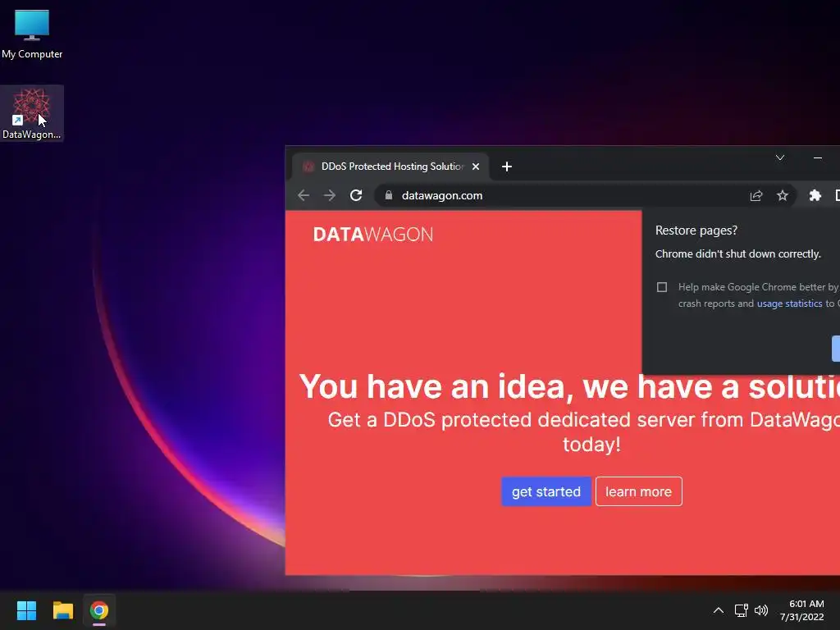The height and width of the screenshot is (630, 840).
Task: Open network settings from the system tray
Action: 741,610
